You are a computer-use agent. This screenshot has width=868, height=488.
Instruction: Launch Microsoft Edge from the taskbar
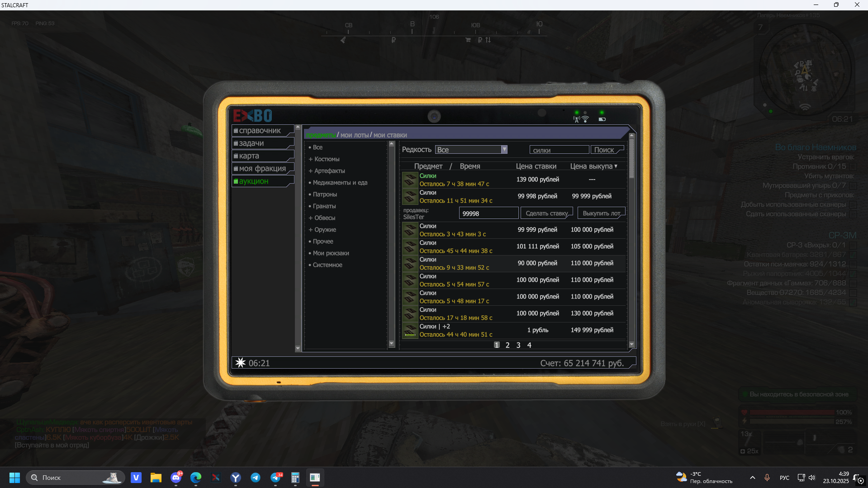pyautogui.click(x=196, y=478)
